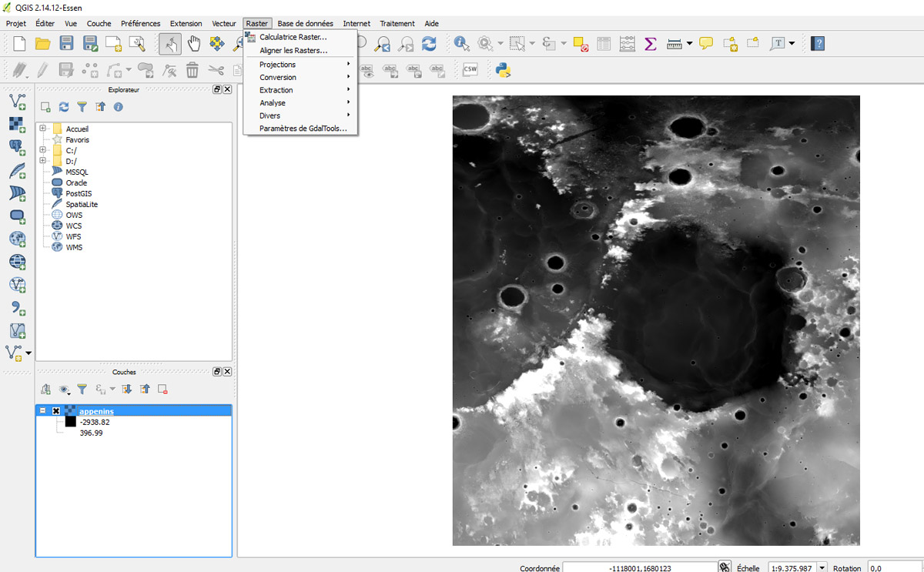Show statistical summary with the Sigma icon

651,44
